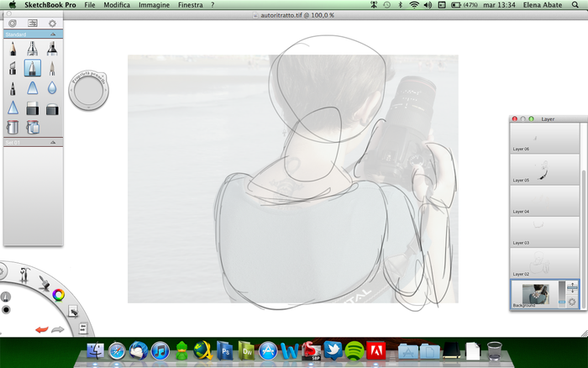Launch Photoshop from the Dock
The height and width of the screenshot is (368, 588).
click(x=224, y=350)
